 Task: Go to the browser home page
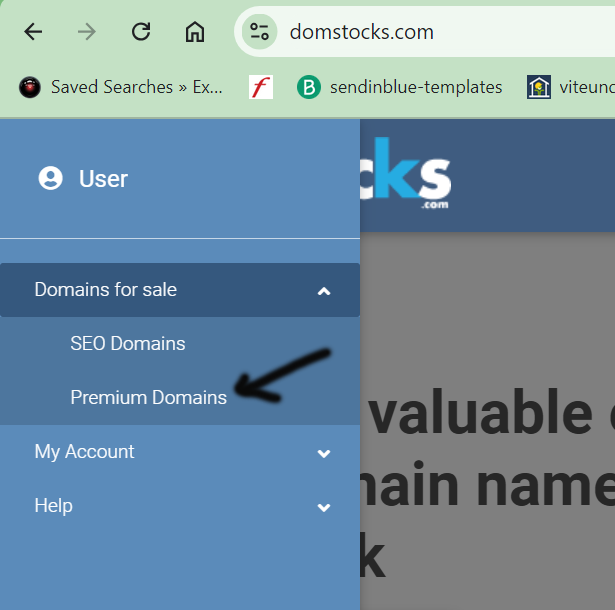pos(195,32)
